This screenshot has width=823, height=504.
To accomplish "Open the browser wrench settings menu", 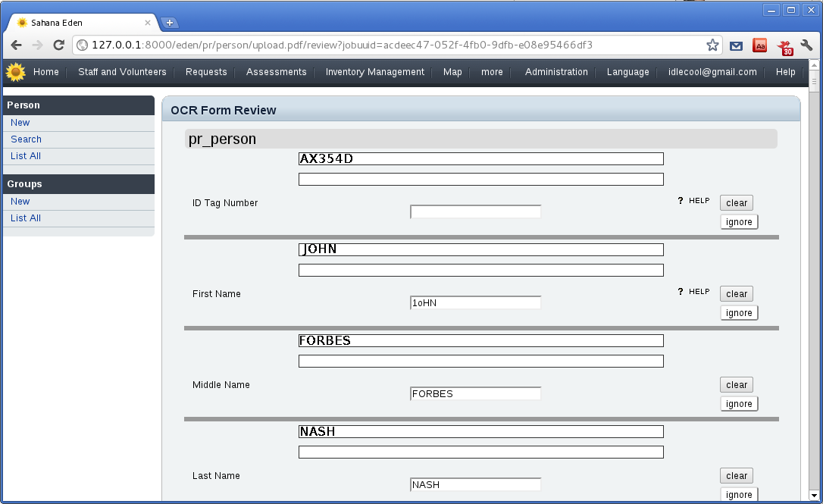I will point(806,45).
